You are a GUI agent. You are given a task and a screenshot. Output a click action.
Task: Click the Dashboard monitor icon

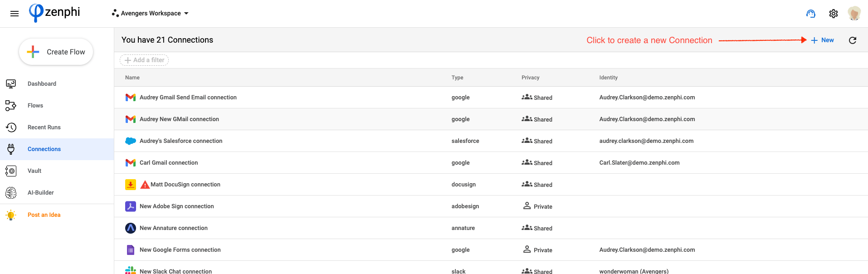pyautogui.click(x=11, y=83)
